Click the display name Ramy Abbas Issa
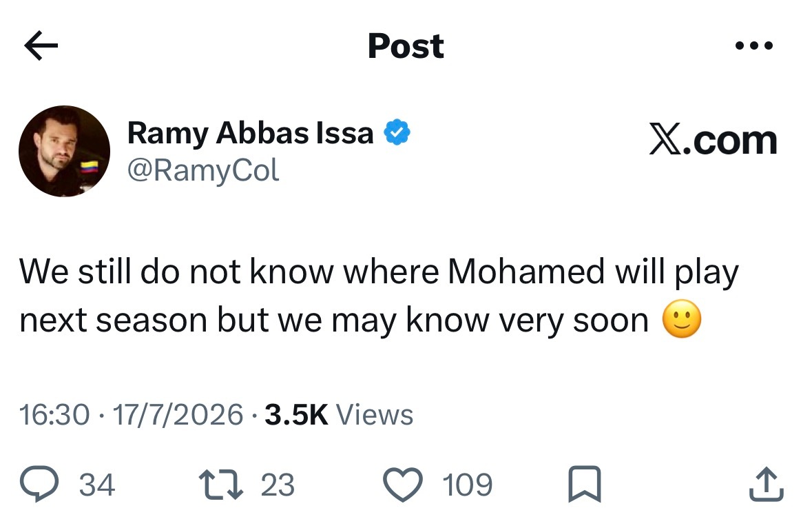This screenshot has height=528, width=812. click(250, 133)
